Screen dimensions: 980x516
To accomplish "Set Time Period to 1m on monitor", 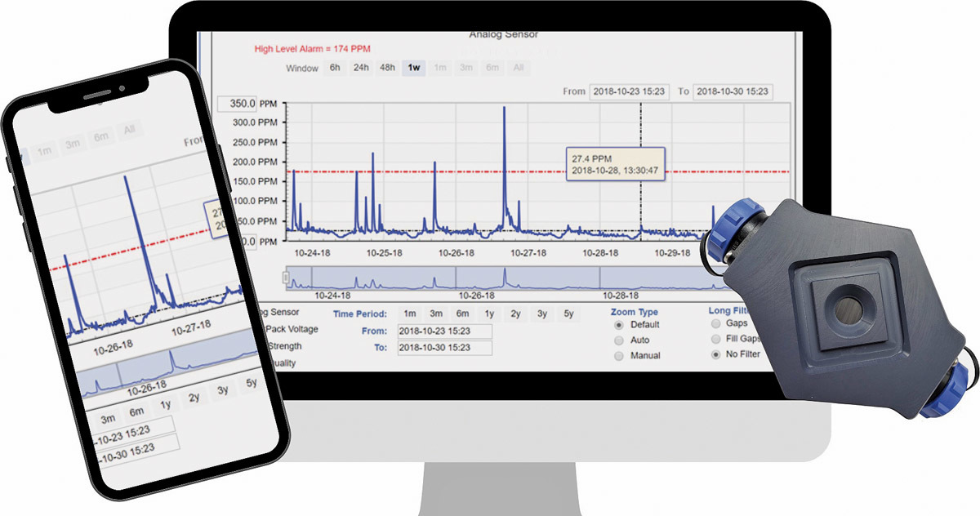I will (x=410, y=314).
